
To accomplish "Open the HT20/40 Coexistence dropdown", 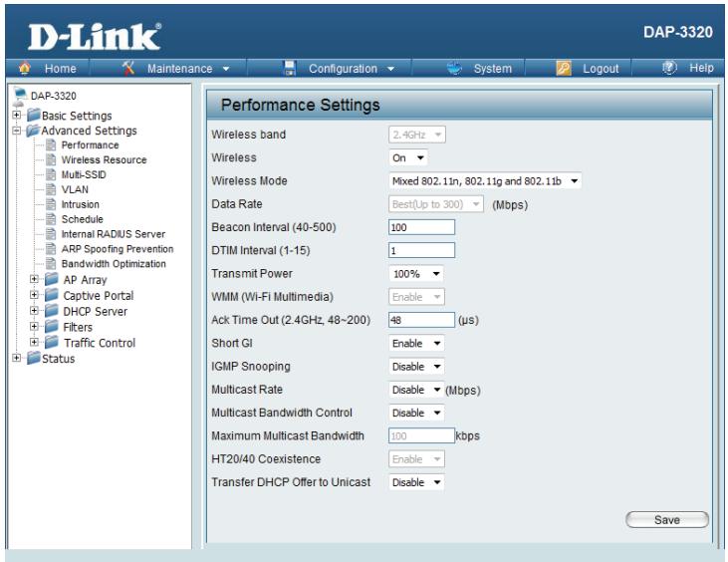I will click(x=416, y=459).
